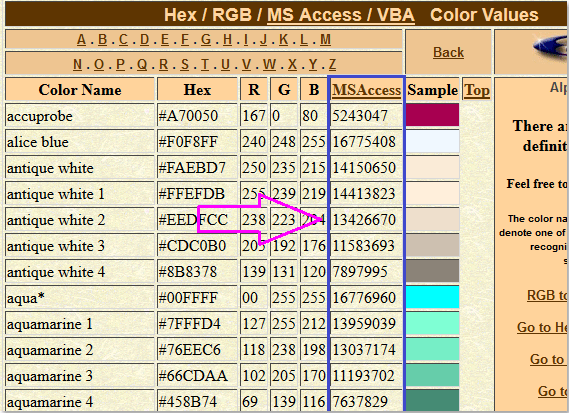Click the aquamarine 1 MSAccess value 13959039
The image size is (569, 413).
(x=364, y=324)
